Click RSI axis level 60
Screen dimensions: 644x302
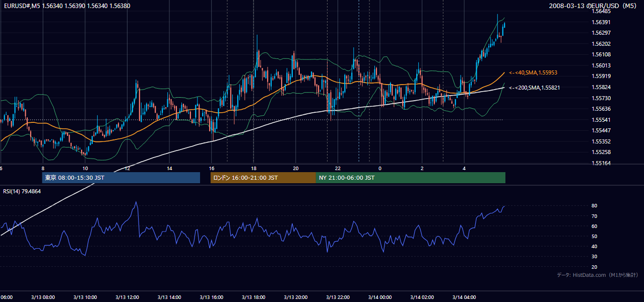coord(595,226)
